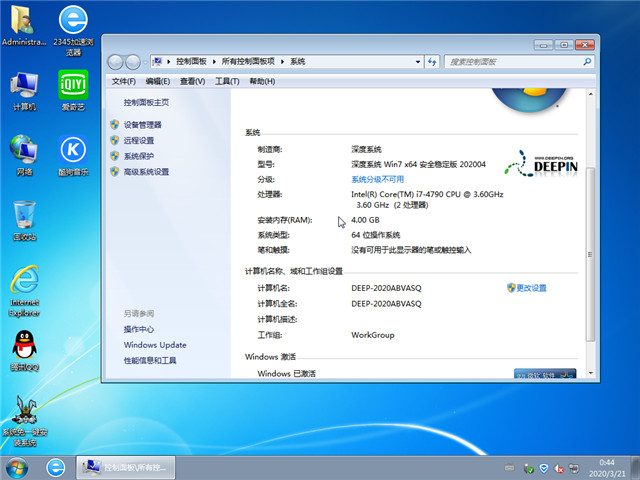The height and width of the screenshot is (480, 640).
Task: Go to 控制面板主页 link
Action: [x=146, y=102]
